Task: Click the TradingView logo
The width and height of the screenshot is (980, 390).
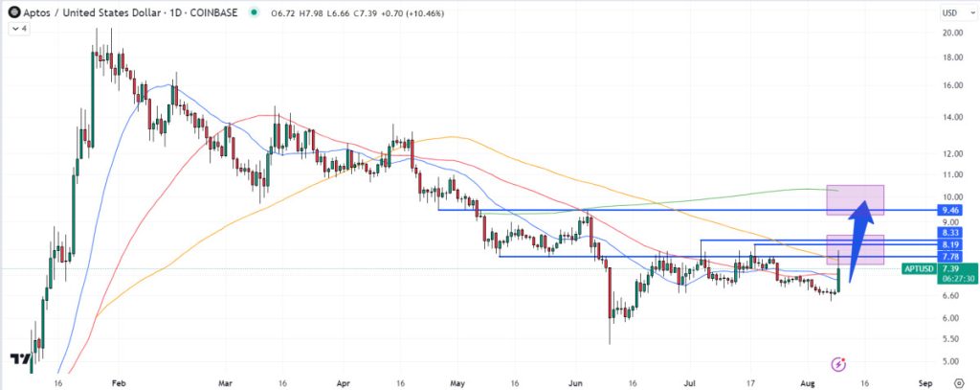Action: (18, 359)
